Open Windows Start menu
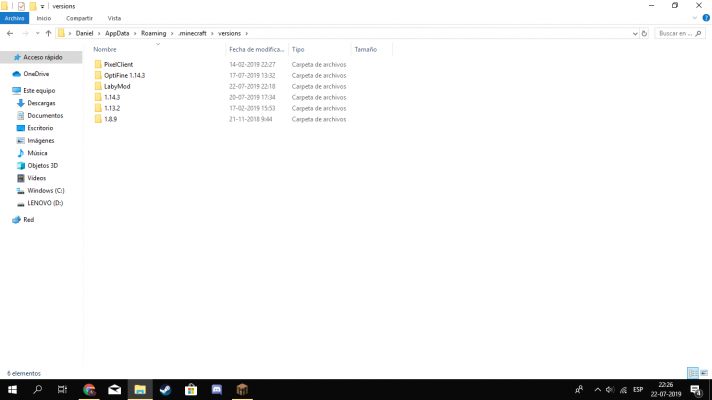The image size is (712, 400). point(12,390)
